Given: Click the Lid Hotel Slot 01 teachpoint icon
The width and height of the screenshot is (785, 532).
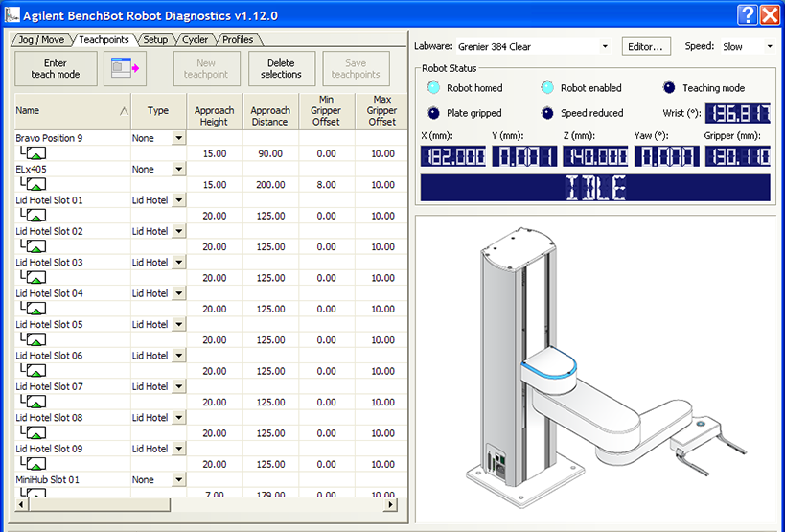Looking at the screenshot, I should (x=35, y=216).
